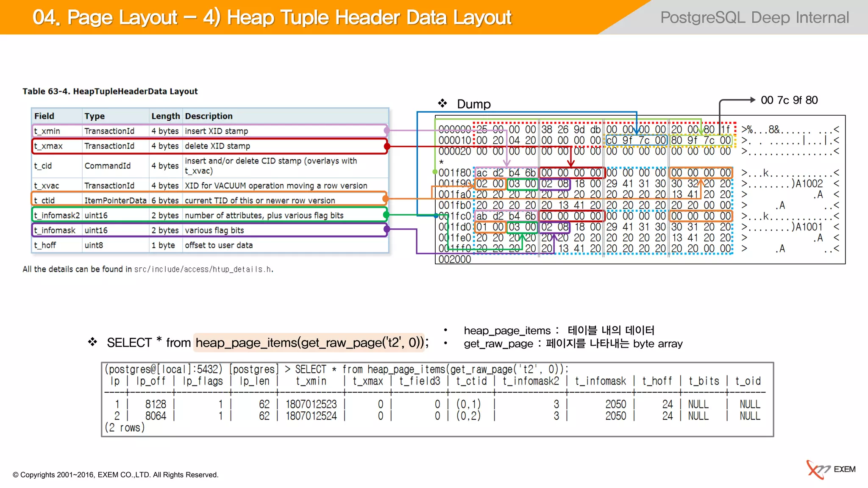The image size is (868, 488).
Task: Click the copyright notice text
Action: click(x=115, y=475)
